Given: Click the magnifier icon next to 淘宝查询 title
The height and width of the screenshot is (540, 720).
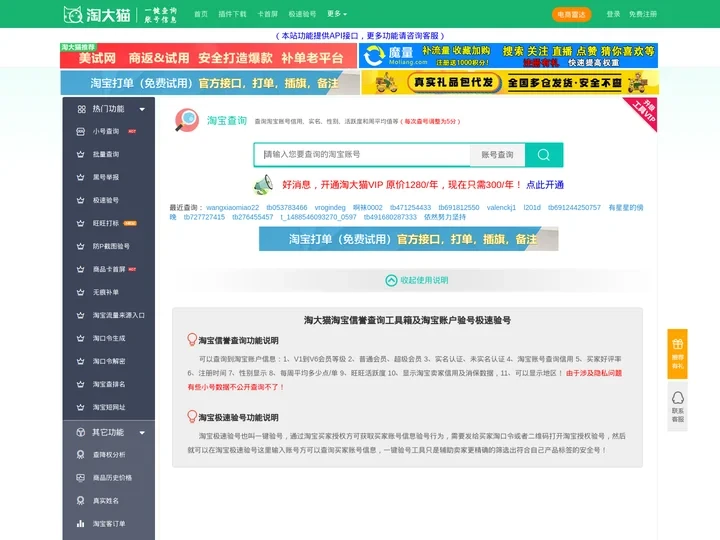Looking at the screenshot, I should pos(186,120).
